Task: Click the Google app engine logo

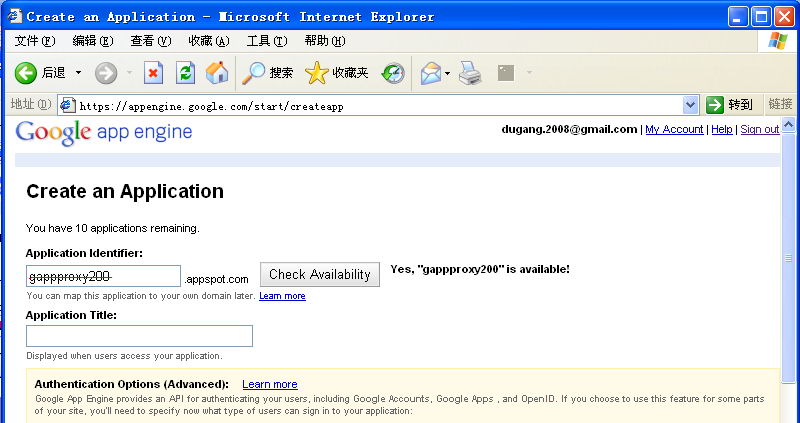Action: (x=104, y=133)
